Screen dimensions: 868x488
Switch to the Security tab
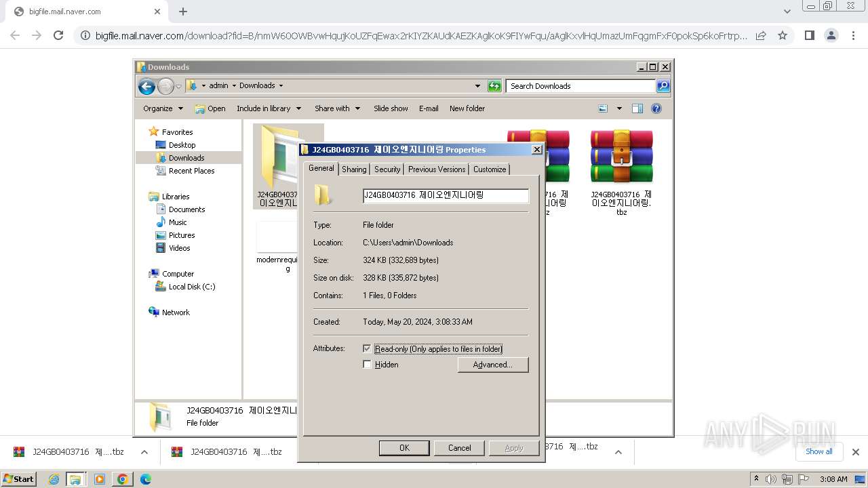[387, 169]
